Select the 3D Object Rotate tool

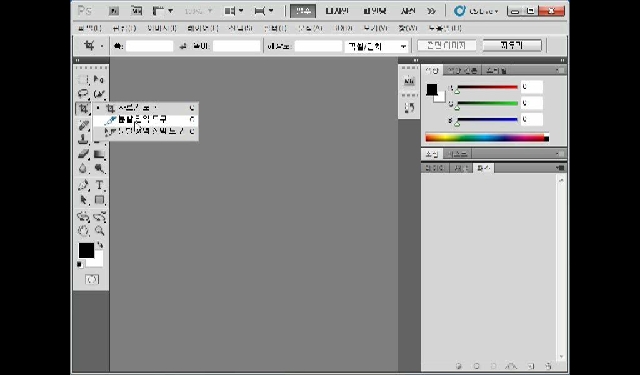[x=83, y=217]
